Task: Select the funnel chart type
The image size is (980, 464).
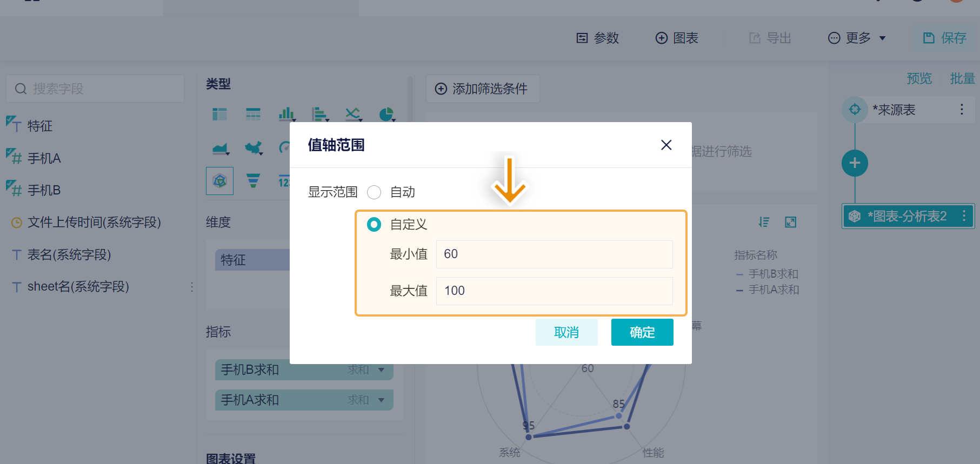Action: pyautogui.click(x=253, y=180)
